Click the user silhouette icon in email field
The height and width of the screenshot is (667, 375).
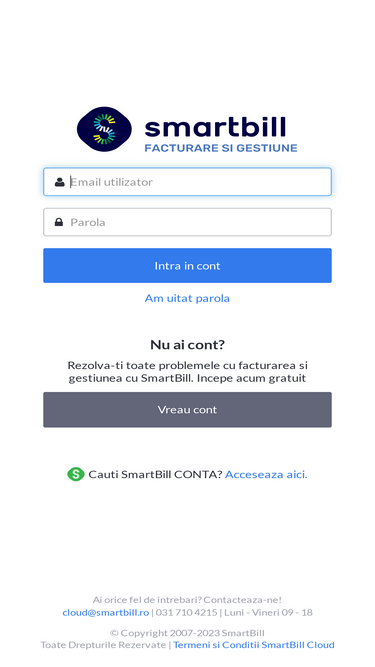(60, 182)
